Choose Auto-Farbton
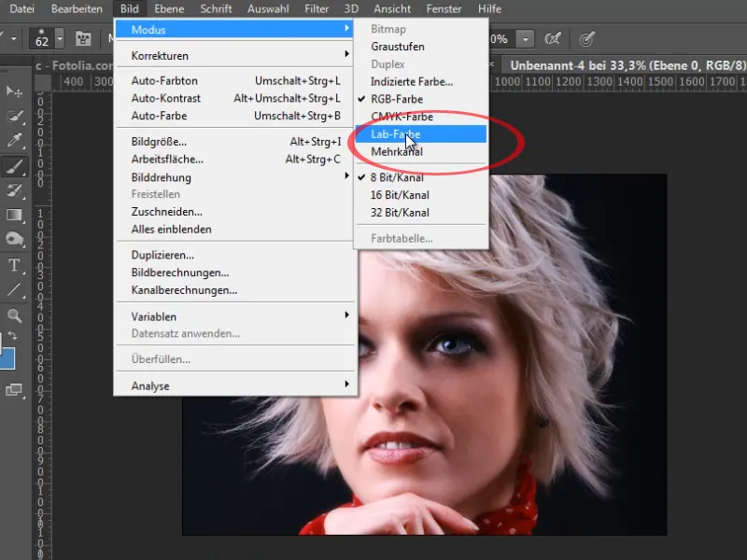Viewport: 747px width, 560px height. [x=235, y=80]
